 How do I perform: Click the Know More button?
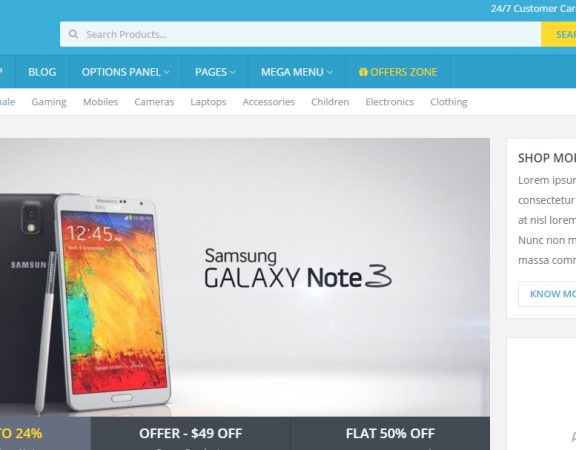(547, 294)
